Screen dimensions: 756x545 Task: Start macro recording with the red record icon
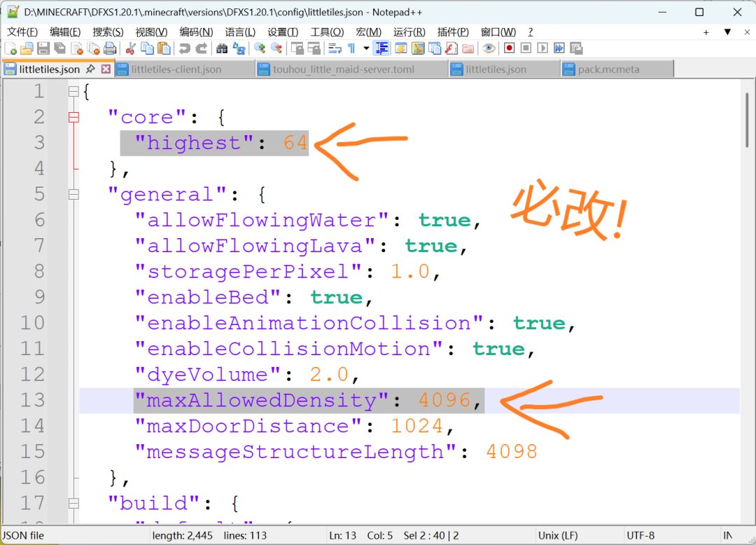pos(509,48)
